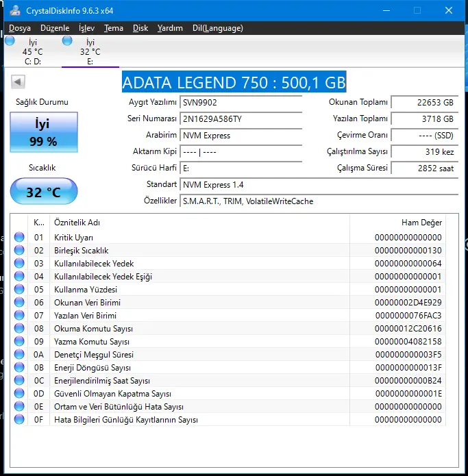Click the Çalıştırılma Sayısı value 319 kez
Viewport: 468px width, 476px height.
point(425,151)
